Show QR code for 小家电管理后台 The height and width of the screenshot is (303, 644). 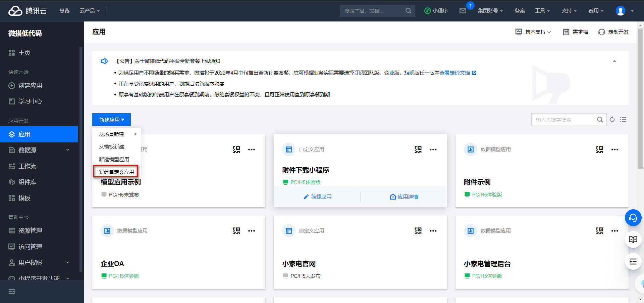coord(599,231)
